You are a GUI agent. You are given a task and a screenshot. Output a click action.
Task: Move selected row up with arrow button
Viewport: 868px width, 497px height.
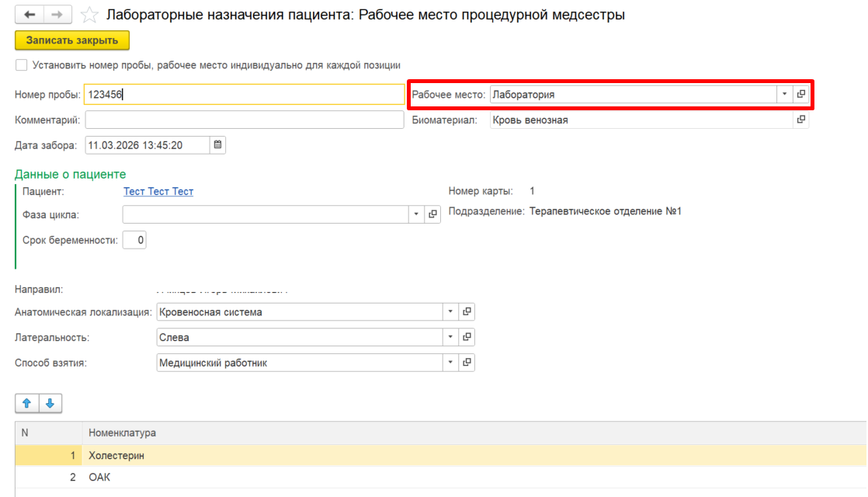27,403
